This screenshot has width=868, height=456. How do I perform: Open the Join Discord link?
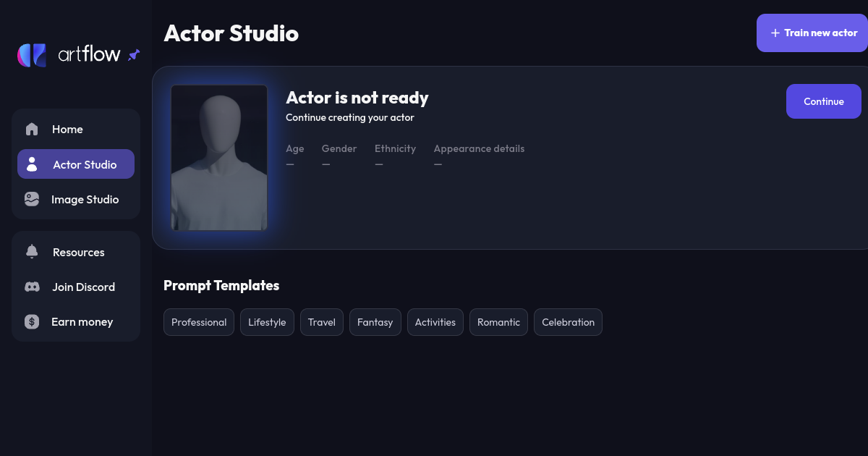[83, 287]
